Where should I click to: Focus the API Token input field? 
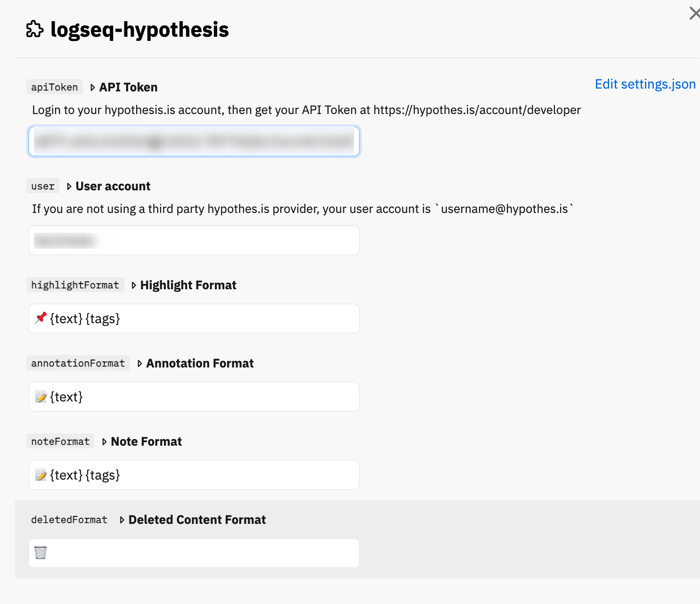pos(194,141)
